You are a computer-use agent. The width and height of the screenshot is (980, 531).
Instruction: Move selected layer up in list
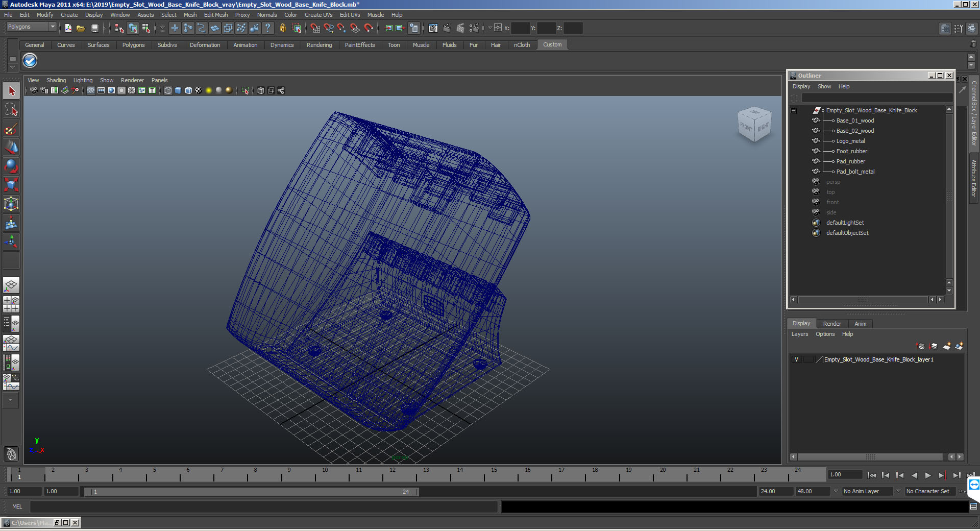(x=921, y=346)
